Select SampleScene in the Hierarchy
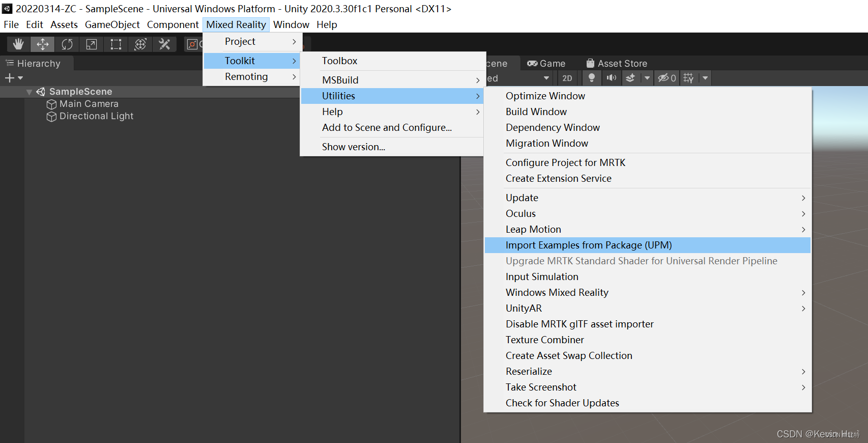The height and width of the screenshot is (443, 868). [80, 92]
